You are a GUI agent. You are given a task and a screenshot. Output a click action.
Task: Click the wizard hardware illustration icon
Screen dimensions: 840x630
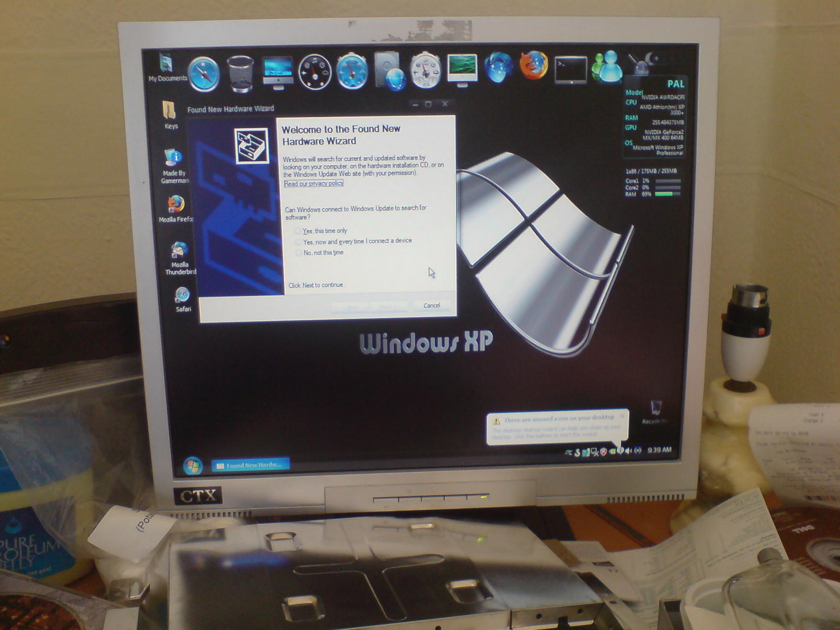click(x=252, y=146)
